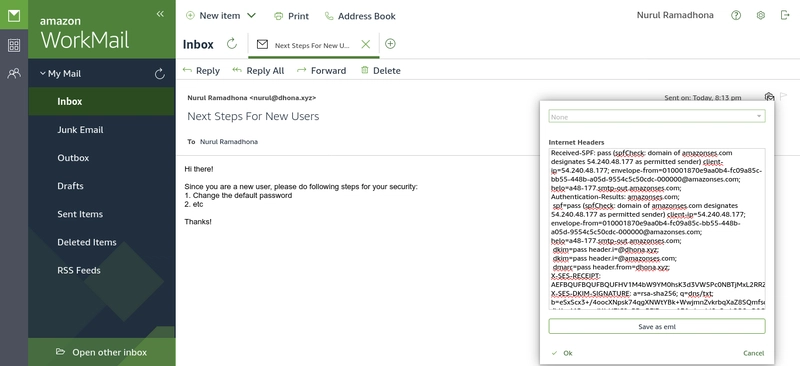Open Settings gear icon

tap(761, 15)
